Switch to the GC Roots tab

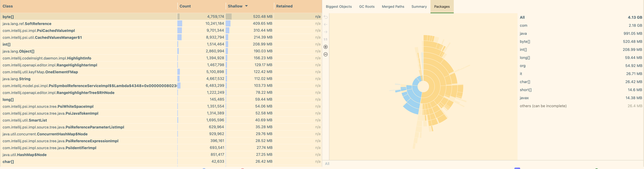coord(367,6)
